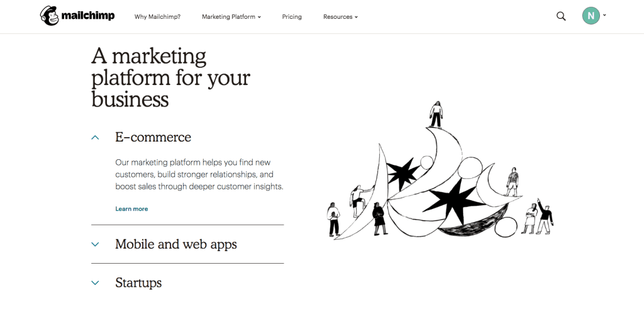Open the Marketing Platform dropdown menu
The height and width of the screenshot is (314, 644).
pyautogui.click(x=231, y=17)
